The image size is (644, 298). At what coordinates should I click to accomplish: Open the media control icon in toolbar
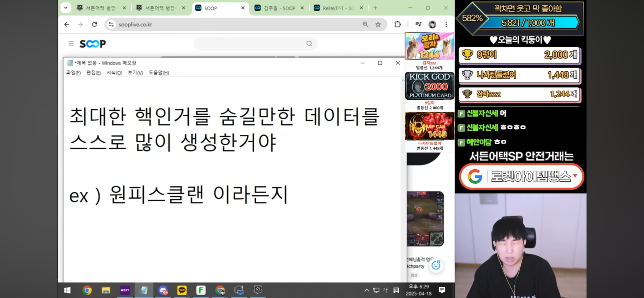pyautogui.click(x=418, y=24)
